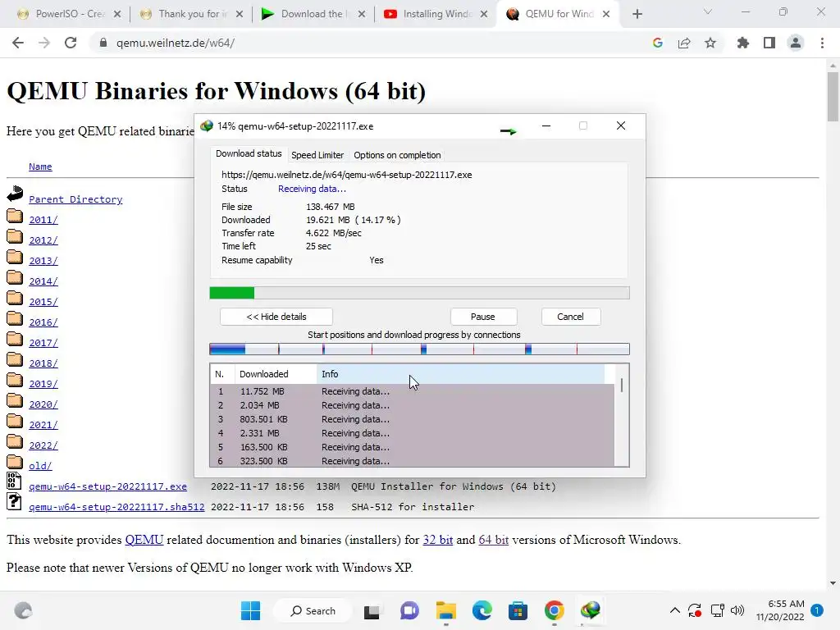
Task: Click the page vertical scrollbar thumb
Action: tap(833, 97)
